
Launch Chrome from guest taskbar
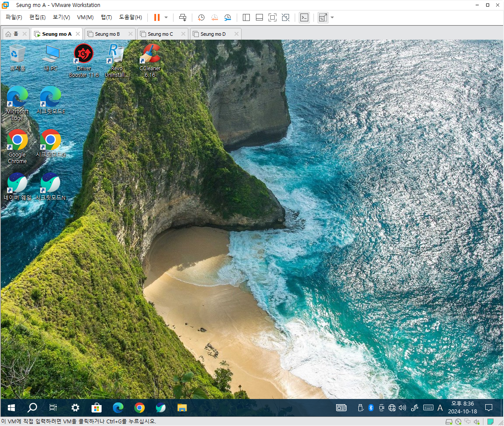139,408
